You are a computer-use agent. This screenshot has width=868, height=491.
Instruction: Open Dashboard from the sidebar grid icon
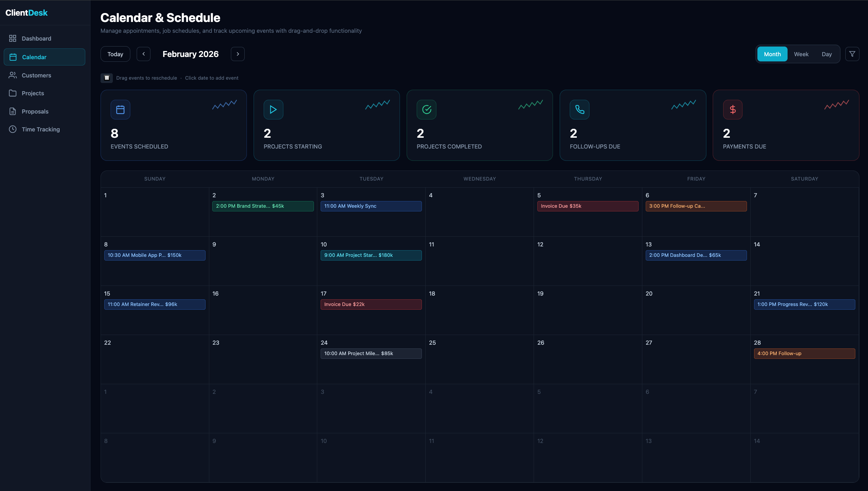point(12,38)
